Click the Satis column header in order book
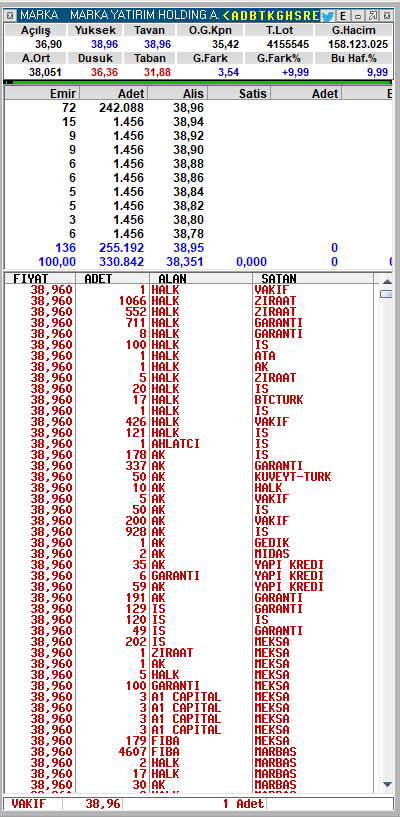The width and height of the screenshot is (400, 817). (239, 93)
